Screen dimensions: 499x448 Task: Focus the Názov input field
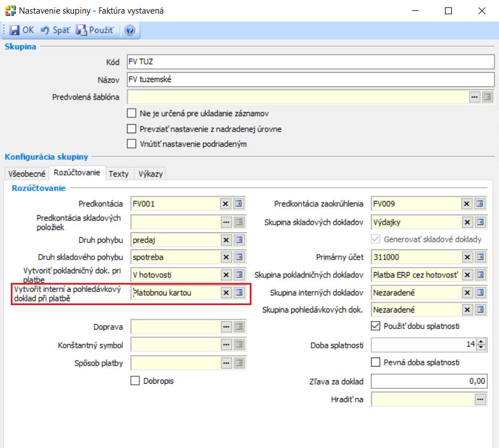tap(310, 79)
